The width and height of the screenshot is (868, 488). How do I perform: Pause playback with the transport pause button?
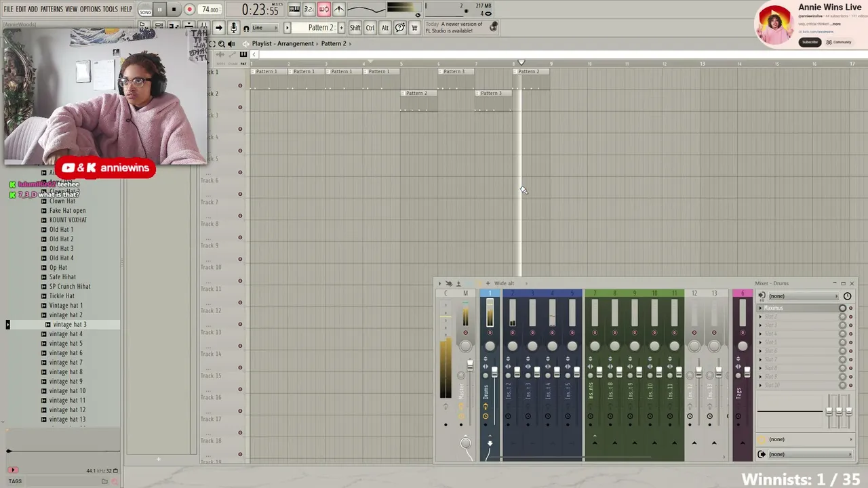tap(159, 9)
